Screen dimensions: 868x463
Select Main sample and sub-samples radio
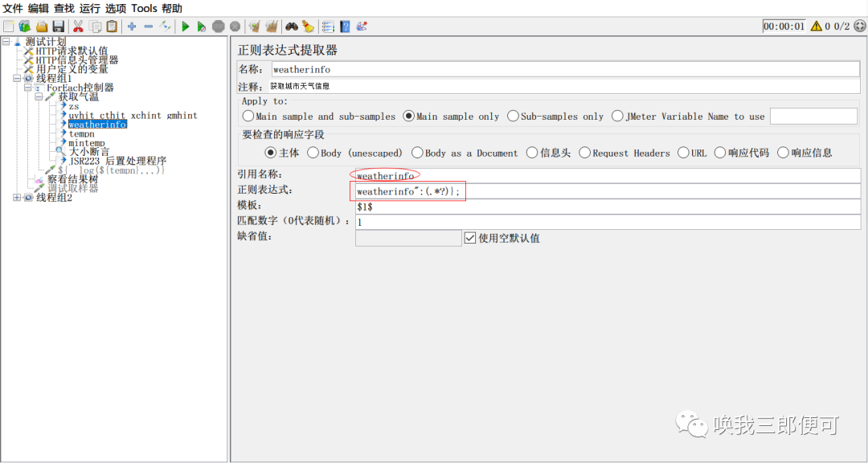tap(248, 117)
